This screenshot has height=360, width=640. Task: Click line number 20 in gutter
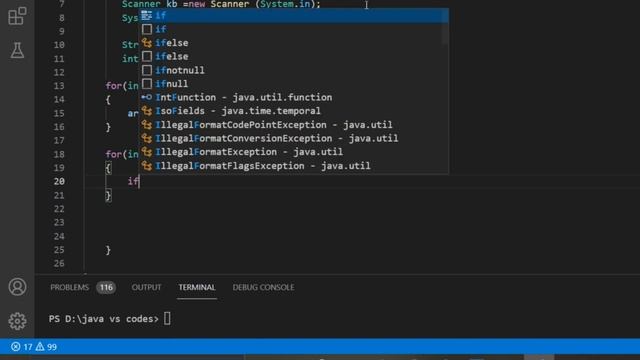pyautogui.click(x=59, y=181)
